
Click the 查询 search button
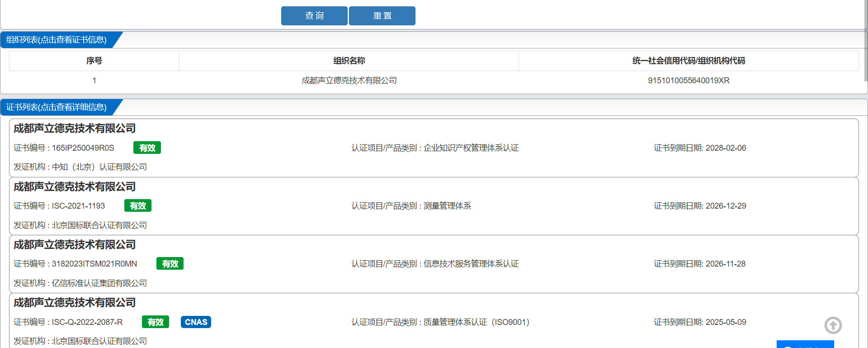(x=314, y=16)
